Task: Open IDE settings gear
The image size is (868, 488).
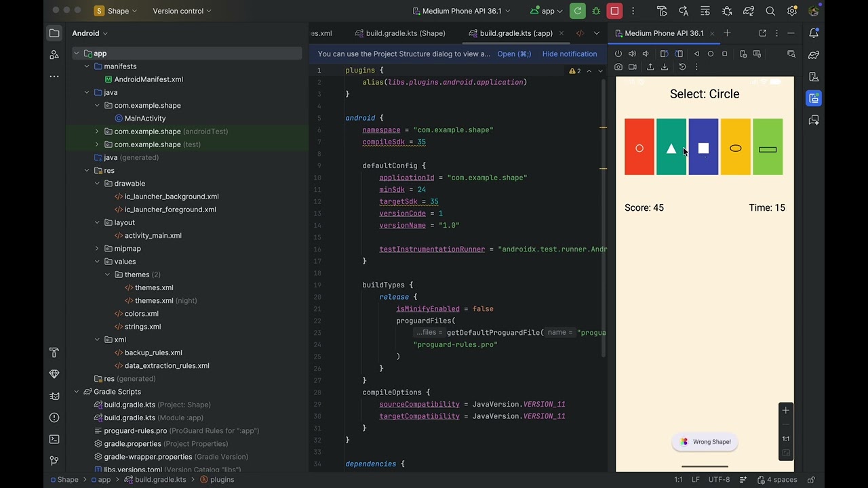Action: point(792,11)
